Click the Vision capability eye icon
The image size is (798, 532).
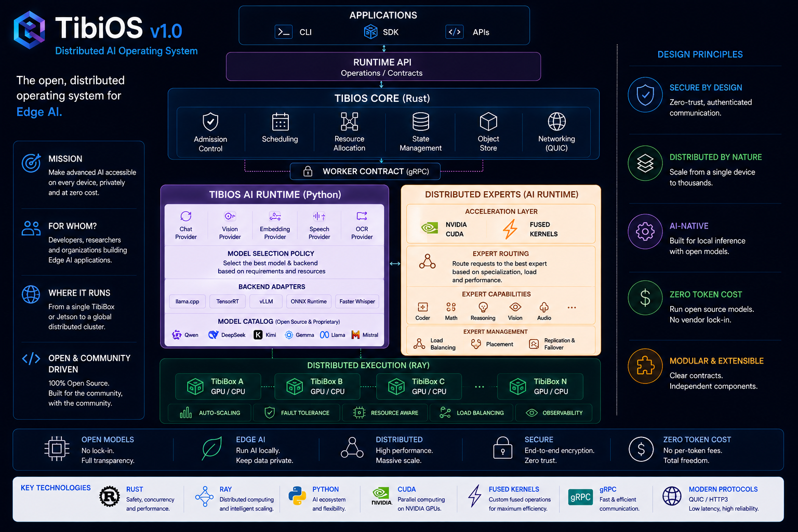(515, 307)
